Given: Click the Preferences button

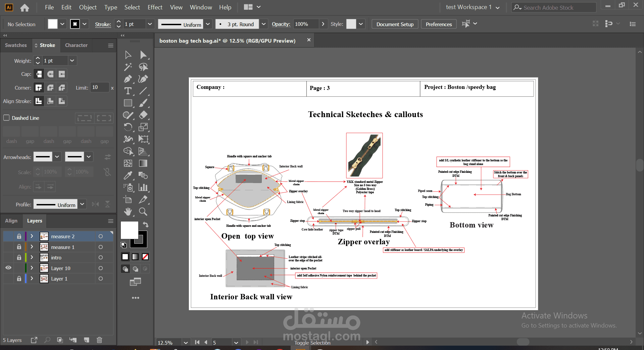Looking at the screenshot, I should click(x=439, y=24).
